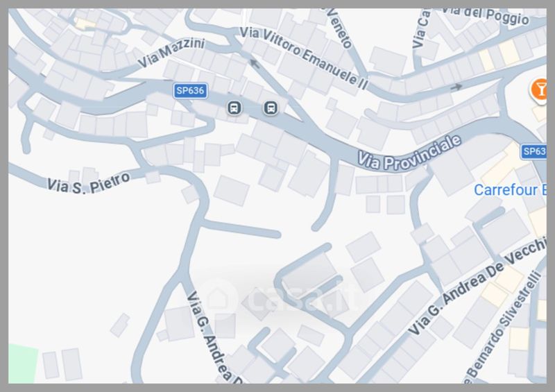555x392 pixels.
Task: Click the Via S. Pietro street label
Action: tap(89, 182)
